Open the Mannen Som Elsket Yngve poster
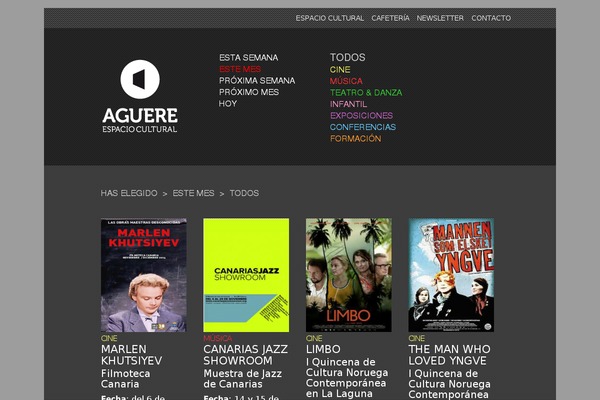 (x=451, y=275)
